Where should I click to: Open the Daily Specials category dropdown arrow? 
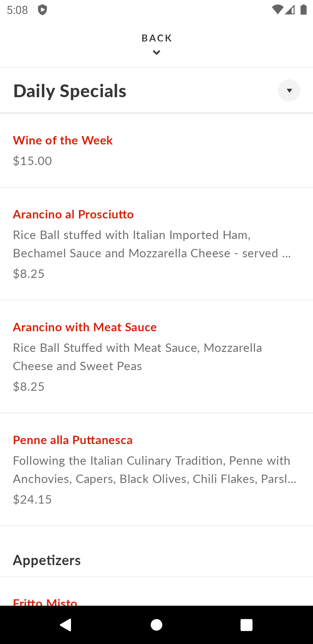coord(289,91)
